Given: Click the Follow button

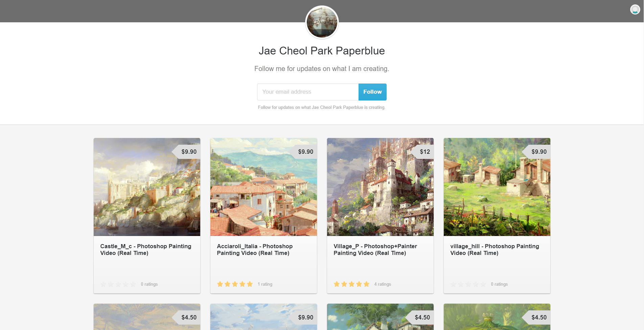Looking at the screenshot, I should 372,92.
